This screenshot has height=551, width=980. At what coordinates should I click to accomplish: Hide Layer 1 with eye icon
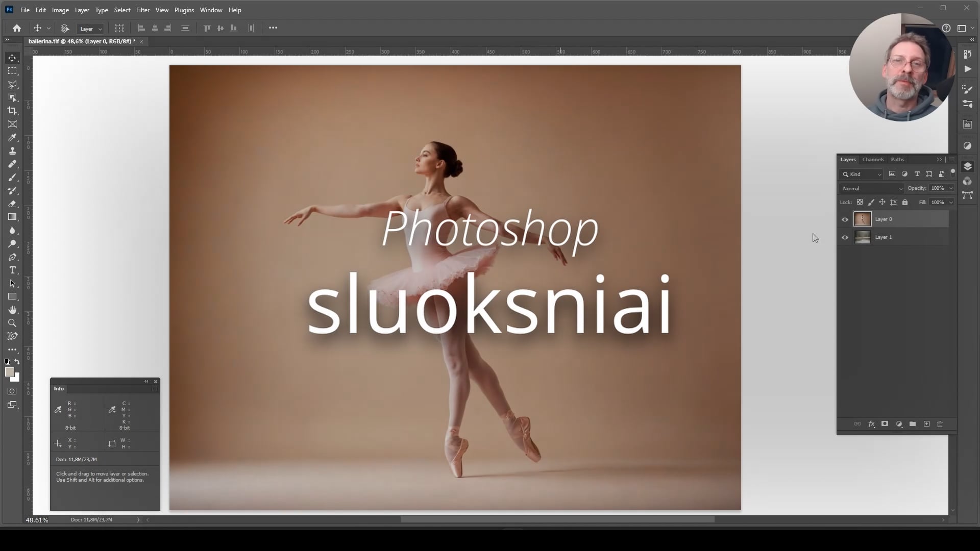click(x=845, y=237)
